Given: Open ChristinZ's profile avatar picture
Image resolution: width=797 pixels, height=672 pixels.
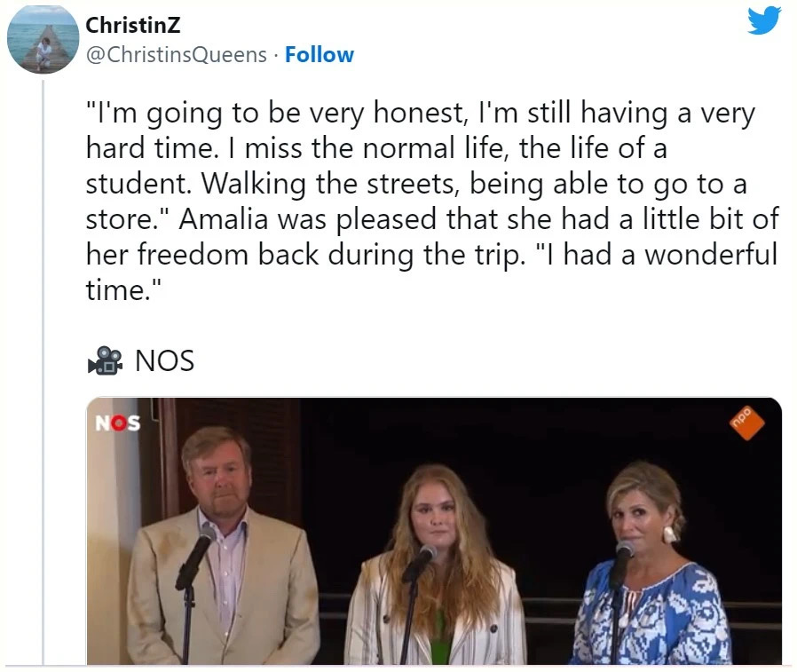Looking at the screenshot, I should coord(43,38).
